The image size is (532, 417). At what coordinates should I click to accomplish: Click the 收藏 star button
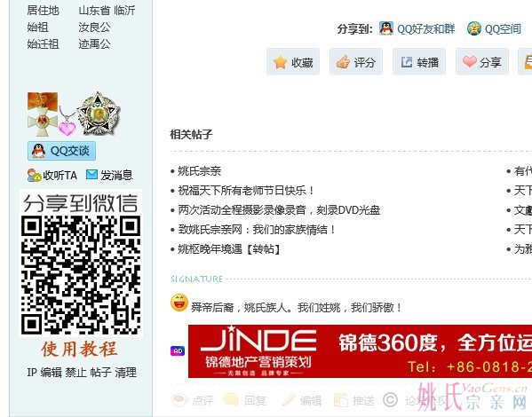click(293, 61)
